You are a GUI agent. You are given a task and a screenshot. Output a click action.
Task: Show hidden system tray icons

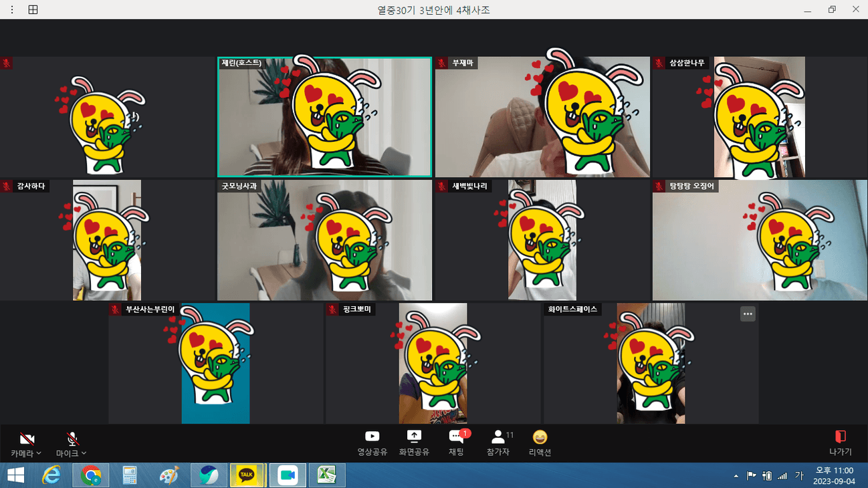[x=736, y=476]
